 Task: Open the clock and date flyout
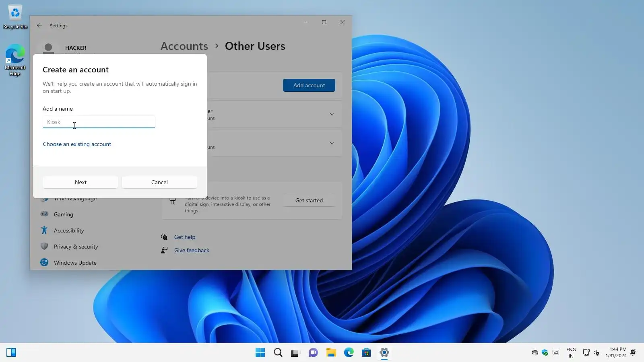click(616, 353)
